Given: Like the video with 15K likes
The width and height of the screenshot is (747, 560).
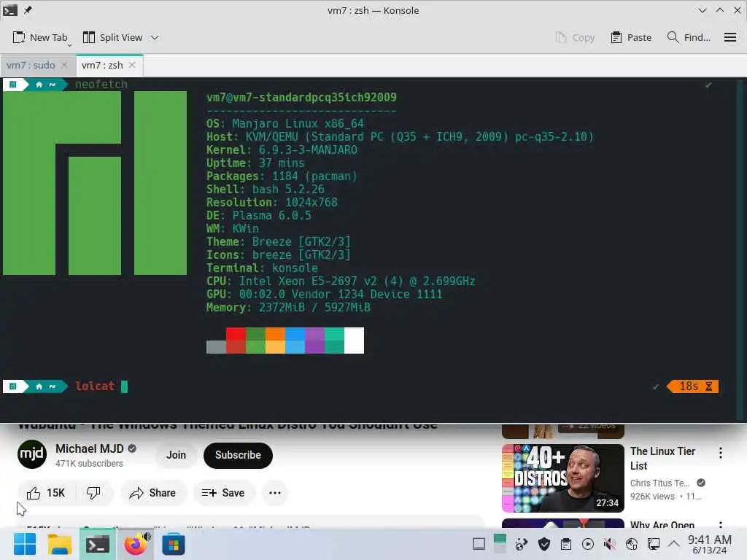Looking at the screenshot, I should pyautogui.click(x=46, y=493).
